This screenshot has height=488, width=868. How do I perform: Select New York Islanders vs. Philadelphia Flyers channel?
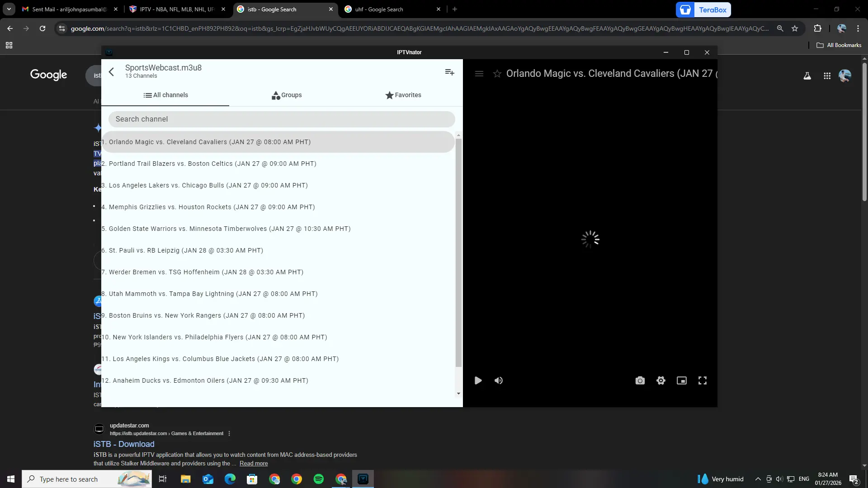(278, 337)
